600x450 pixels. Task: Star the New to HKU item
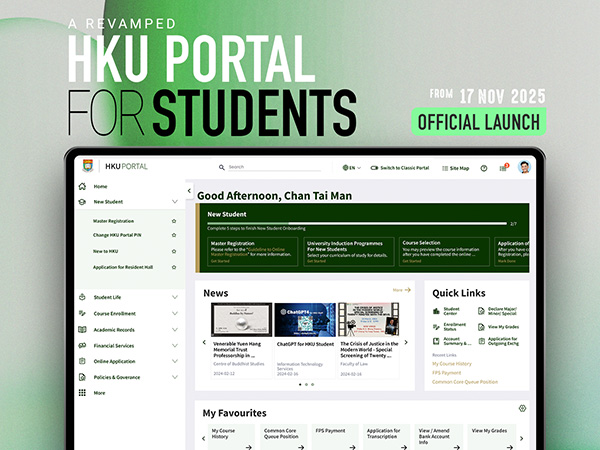174,251
